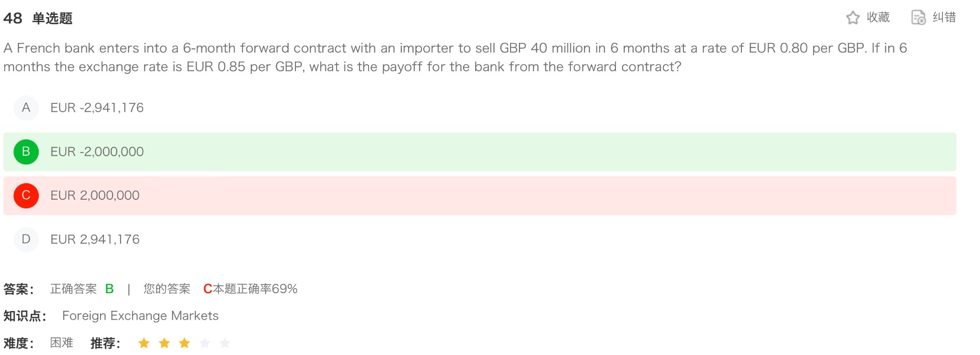
Task: Click the Foreign Exchange Markets topic link
Action: [140, 316]
